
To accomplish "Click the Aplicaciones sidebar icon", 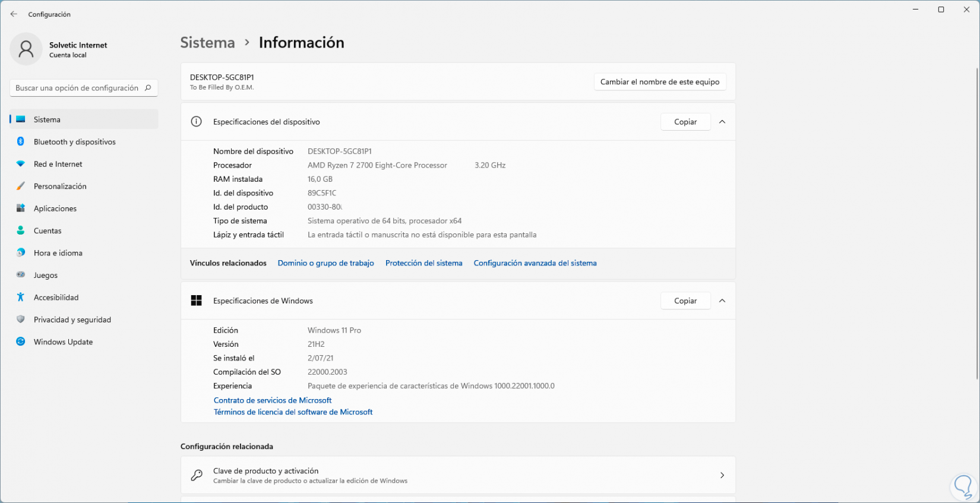I will coord(21,208).
